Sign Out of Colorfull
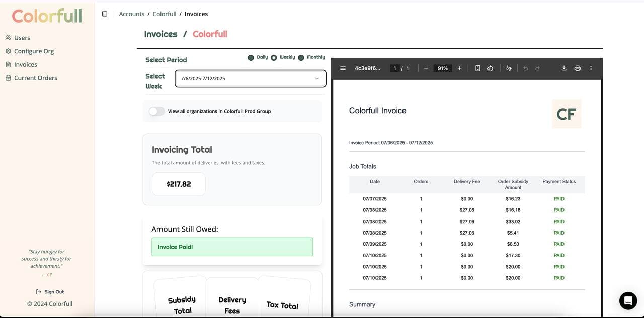This screenshot has width=644, height=318. 50,291
